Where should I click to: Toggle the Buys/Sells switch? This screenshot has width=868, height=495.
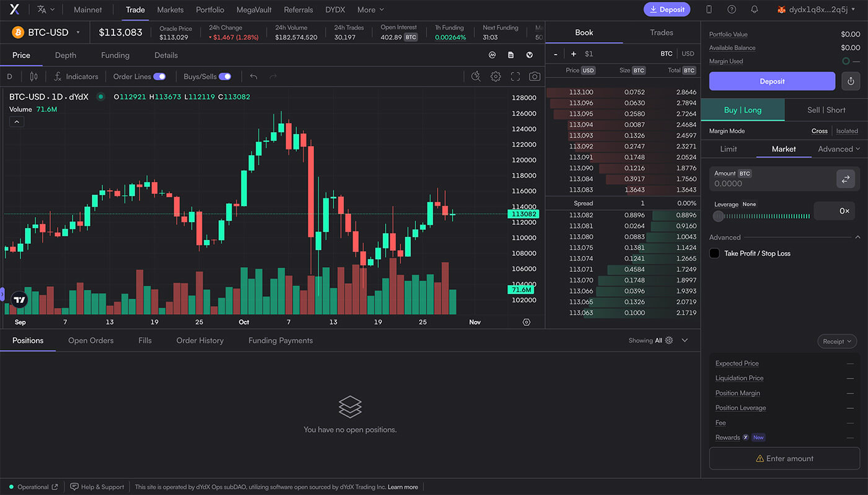coord(224,77)
